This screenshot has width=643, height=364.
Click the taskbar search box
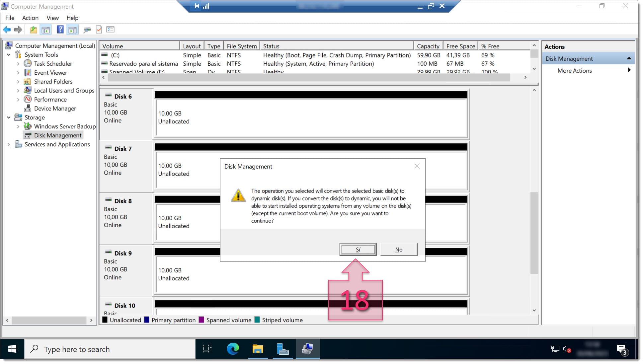[110, 349]
